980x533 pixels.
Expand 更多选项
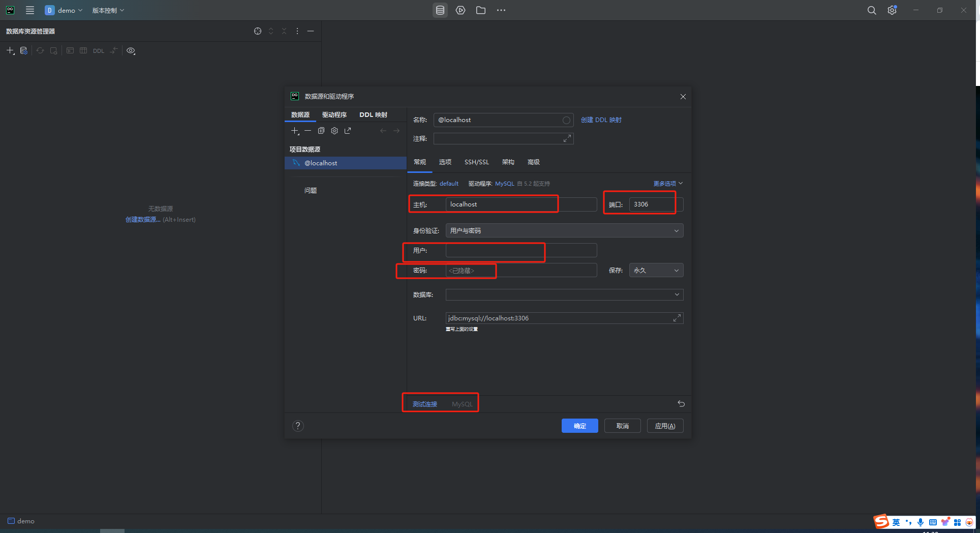668,184
